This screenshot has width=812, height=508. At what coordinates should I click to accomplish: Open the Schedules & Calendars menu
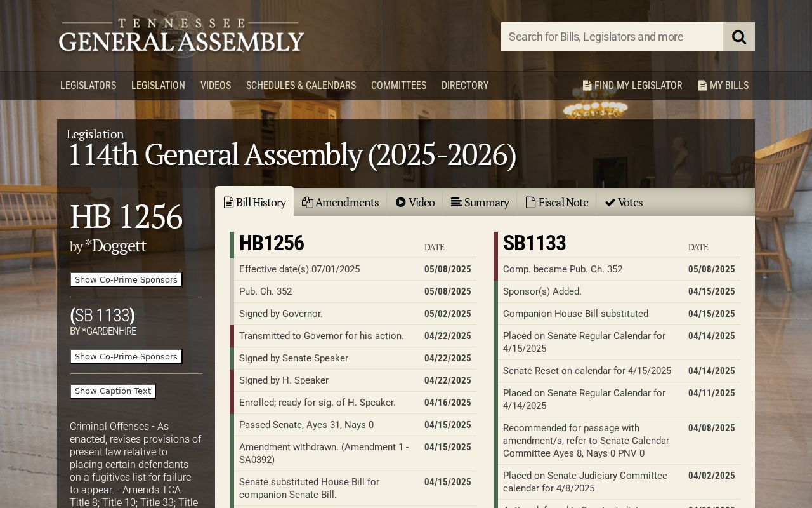[x=301, y=85]
